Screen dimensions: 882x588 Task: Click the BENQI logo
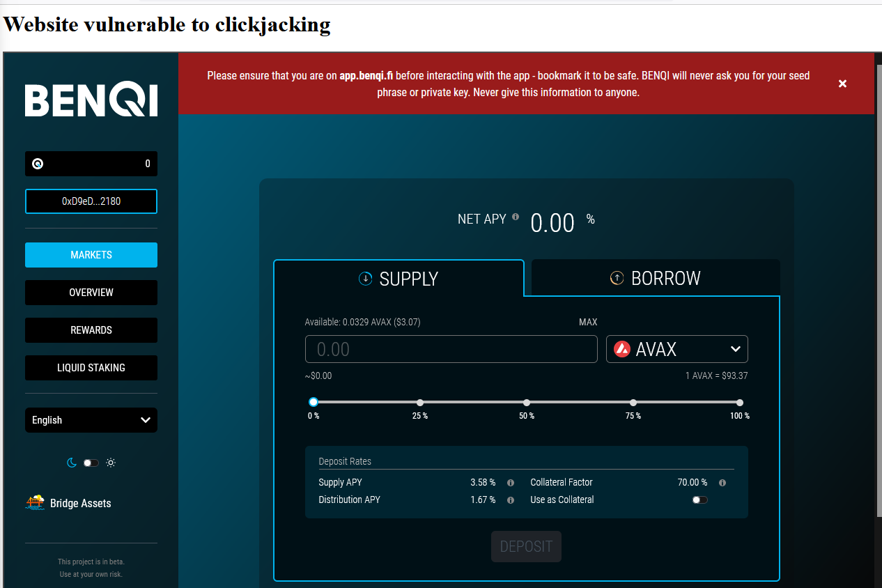click(91, 100)
